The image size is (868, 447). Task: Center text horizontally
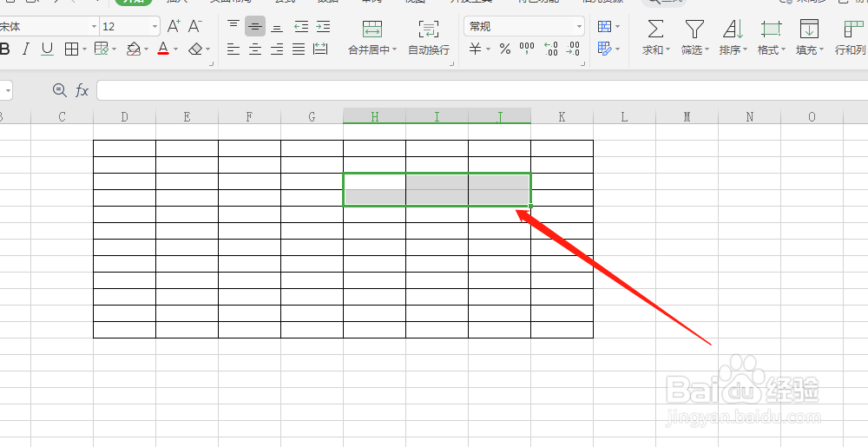coord(255,49)
